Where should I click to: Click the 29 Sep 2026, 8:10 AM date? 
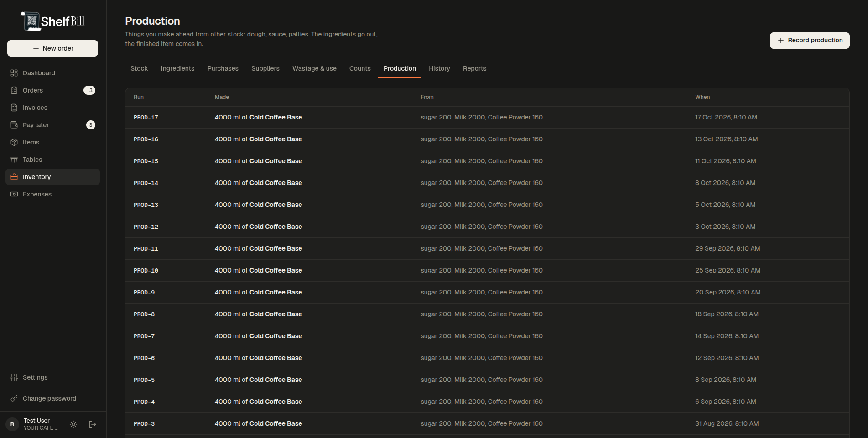(x=728, y=248)
